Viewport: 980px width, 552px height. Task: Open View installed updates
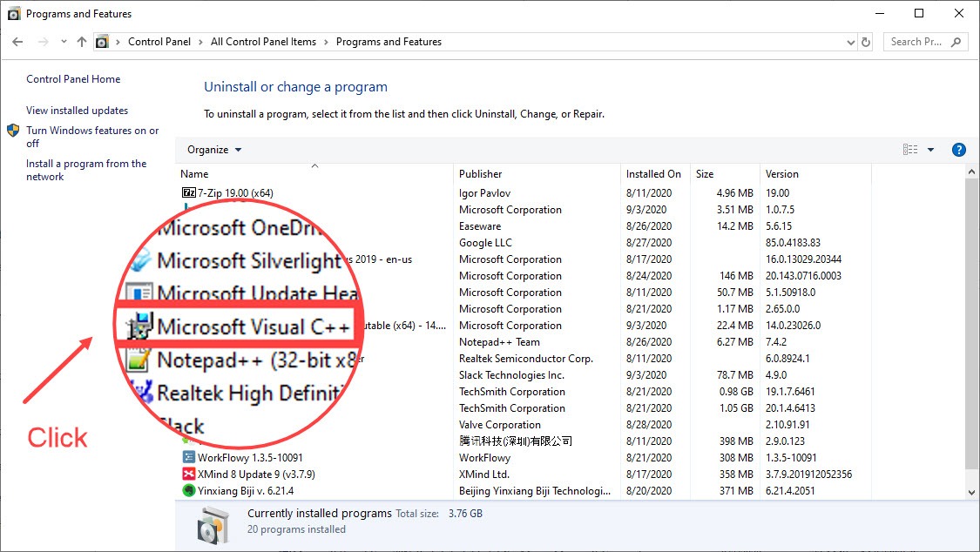77,111
